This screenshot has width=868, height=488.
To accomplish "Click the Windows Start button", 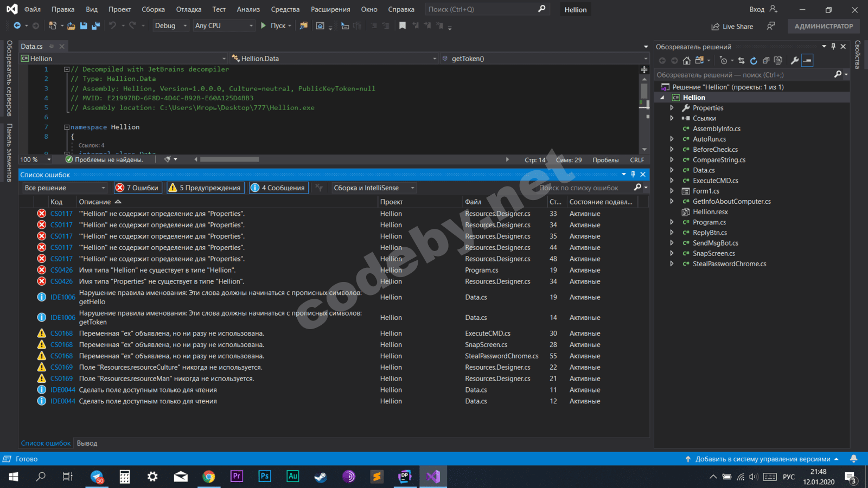I will click(x=14, y=477).
